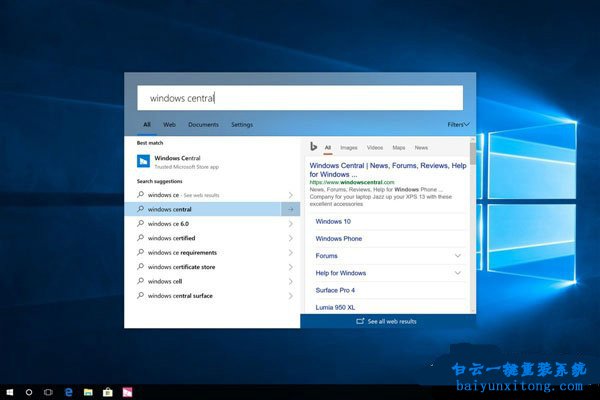The height and width of the screenshot is (400, 600).
Task: Expand chevron for windows ce 6.0
Action: 290,224
